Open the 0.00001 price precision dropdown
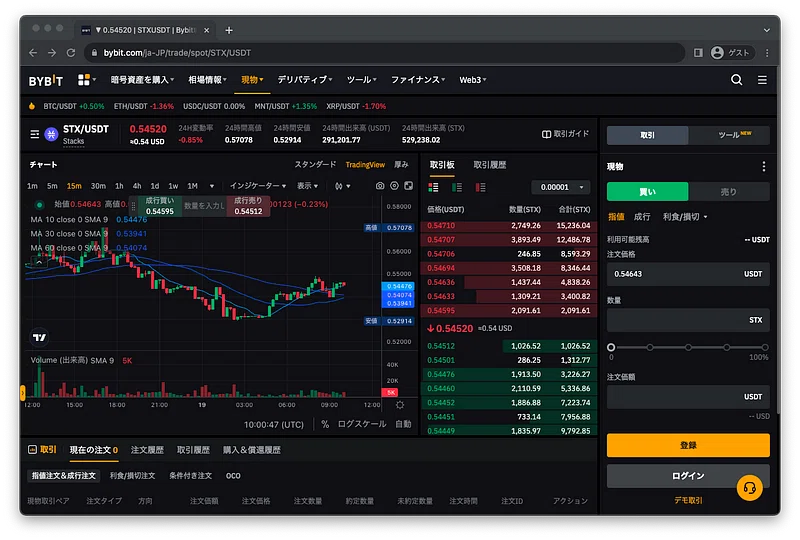Image resolution: width=800 pixels, height=540 pixels. pyautogui.click(x=561, y=187)
